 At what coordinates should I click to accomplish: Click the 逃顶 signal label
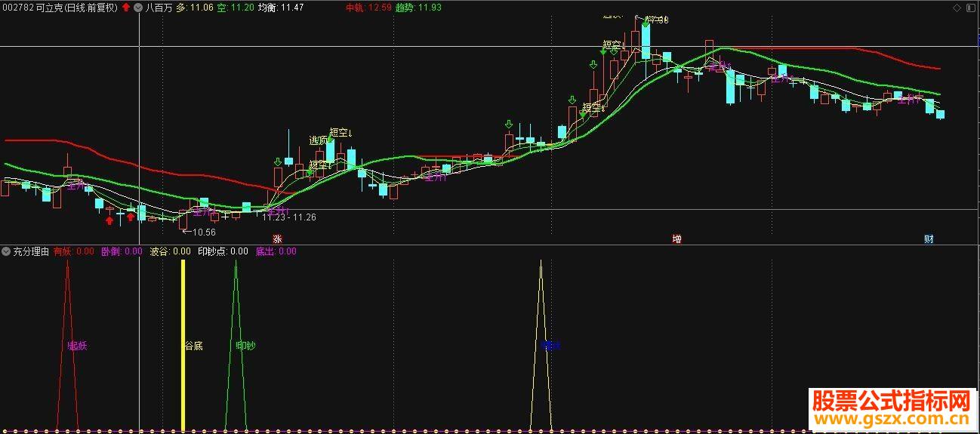point(319,140)
